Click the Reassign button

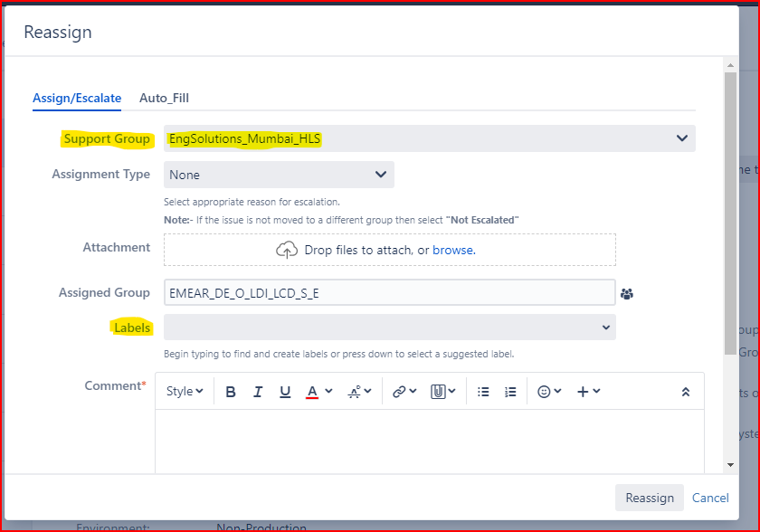tap(650, 498)
